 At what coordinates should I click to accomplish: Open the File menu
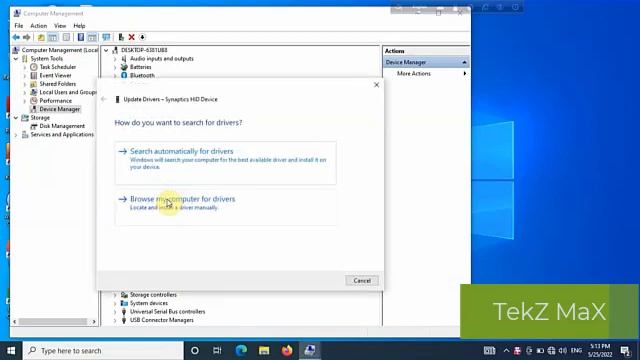click(19, 26)
